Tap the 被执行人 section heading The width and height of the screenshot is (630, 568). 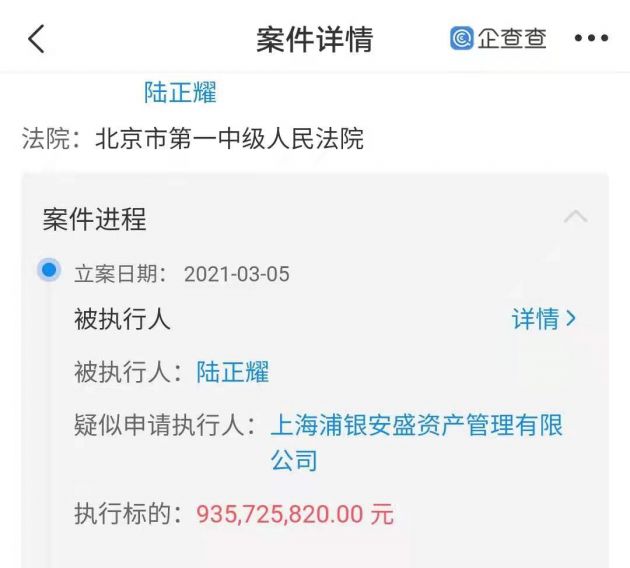123,319
